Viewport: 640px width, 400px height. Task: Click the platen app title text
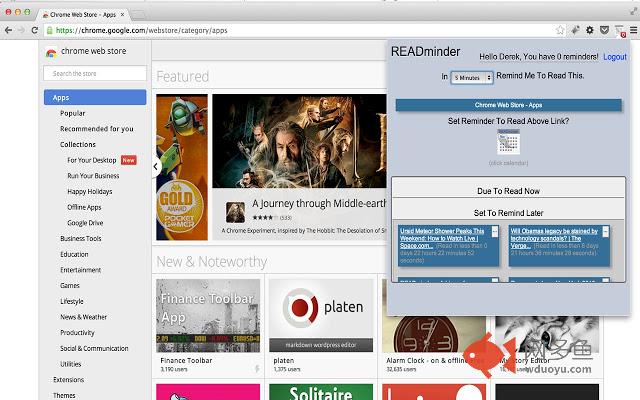[x=284, y=360]
